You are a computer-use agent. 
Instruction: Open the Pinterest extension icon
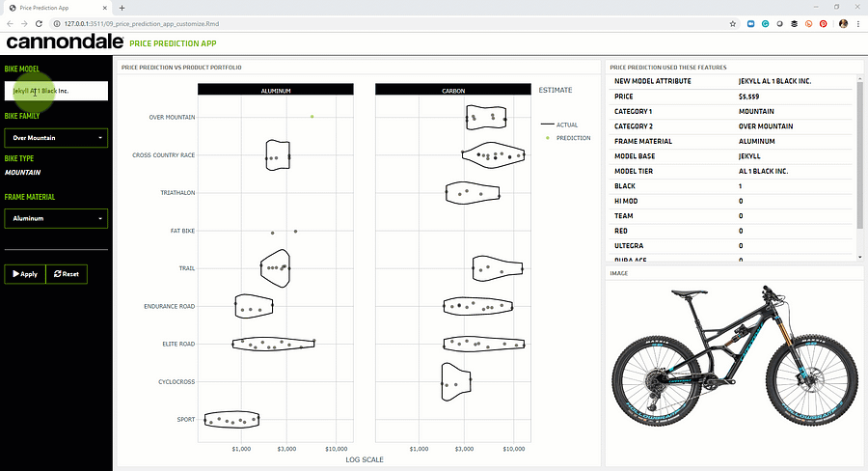coord(824,24)
